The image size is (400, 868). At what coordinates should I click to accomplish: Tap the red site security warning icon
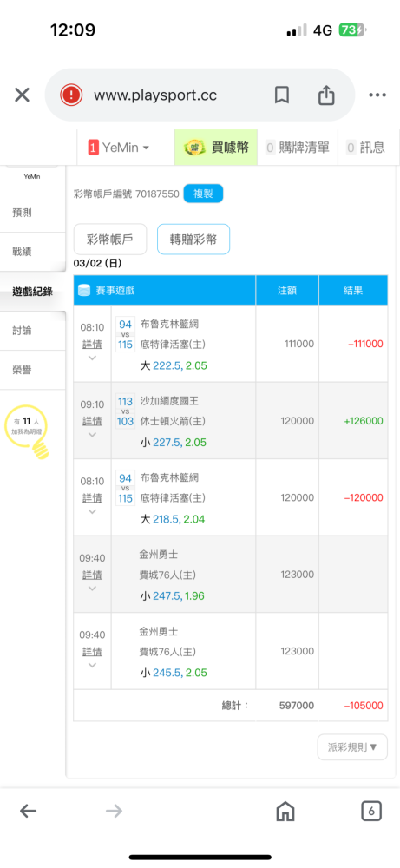tap(71, 95)
